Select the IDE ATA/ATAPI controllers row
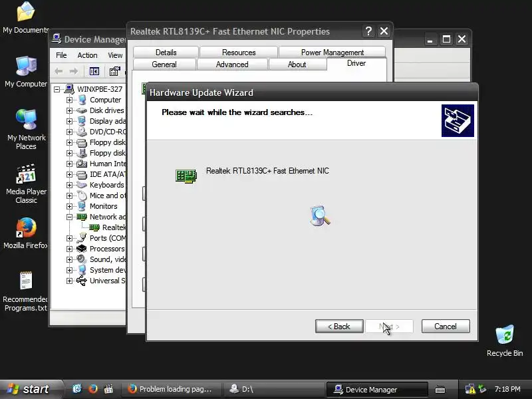This screenshot has width=532, height=399. (107, 174)
